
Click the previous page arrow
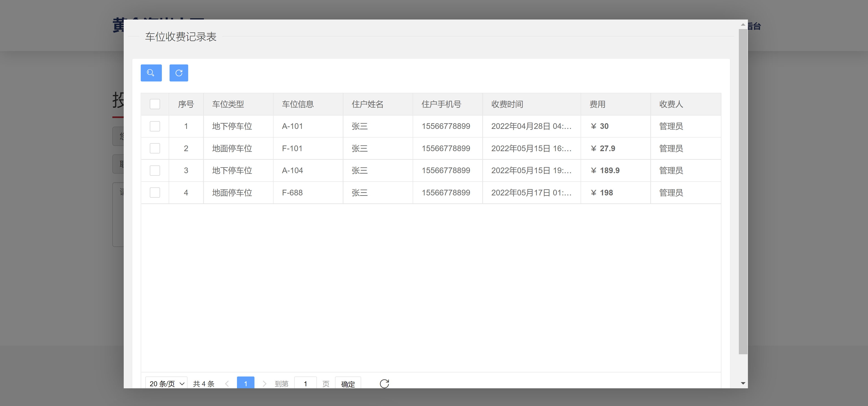pos(227,384)
